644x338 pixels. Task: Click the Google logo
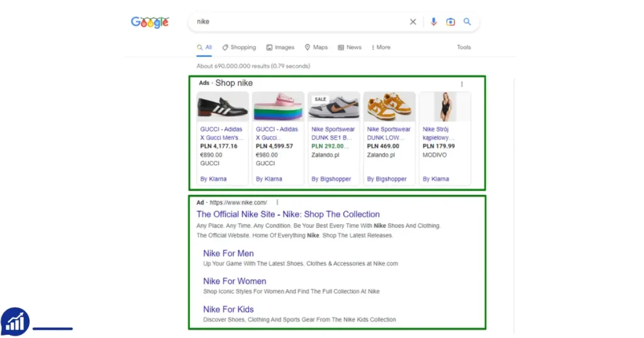coord(150,22)
